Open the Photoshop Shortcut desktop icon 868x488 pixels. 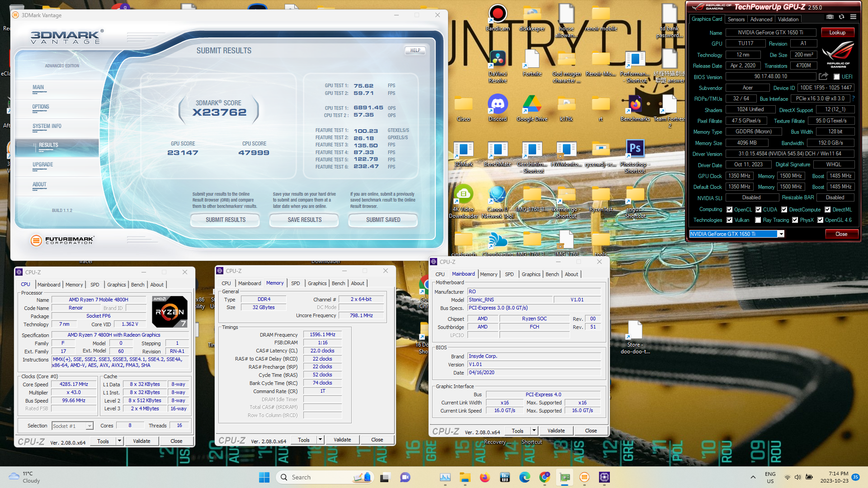pos(635,156)
